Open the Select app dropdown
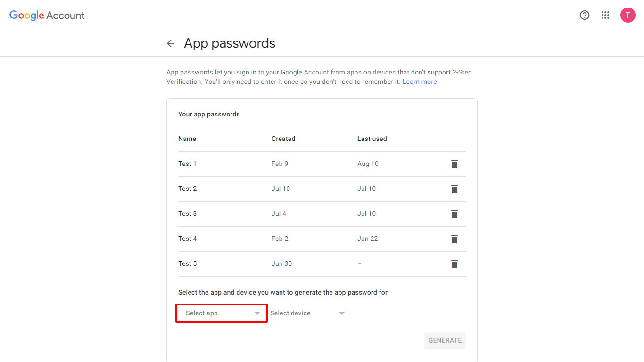The height and width of the screenshot is (362, 644). [x=222, y=313]
